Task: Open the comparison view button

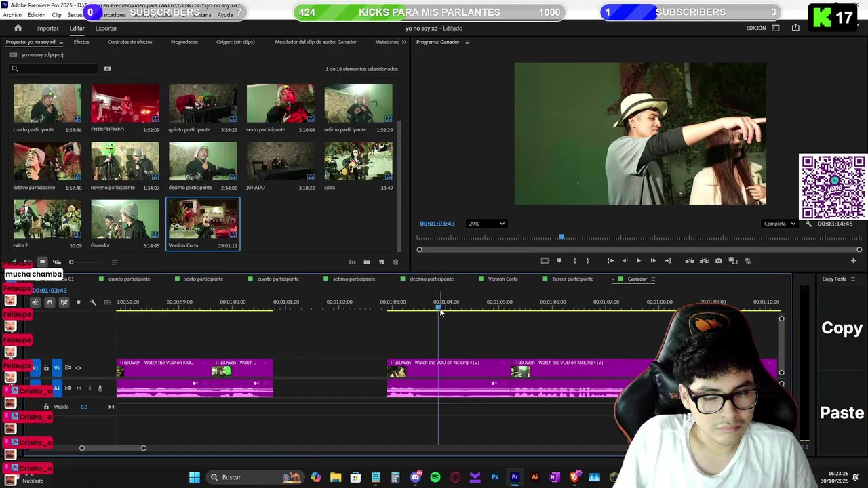Action: 733,260
